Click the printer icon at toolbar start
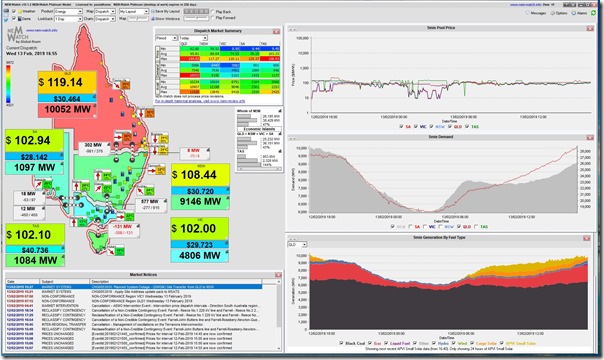Screen dimensions: 604x360 pos(6,12)
